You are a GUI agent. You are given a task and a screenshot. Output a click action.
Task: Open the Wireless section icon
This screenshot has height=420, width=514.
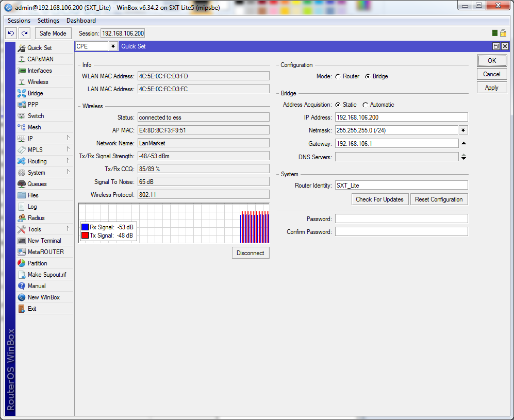point(22,82)
